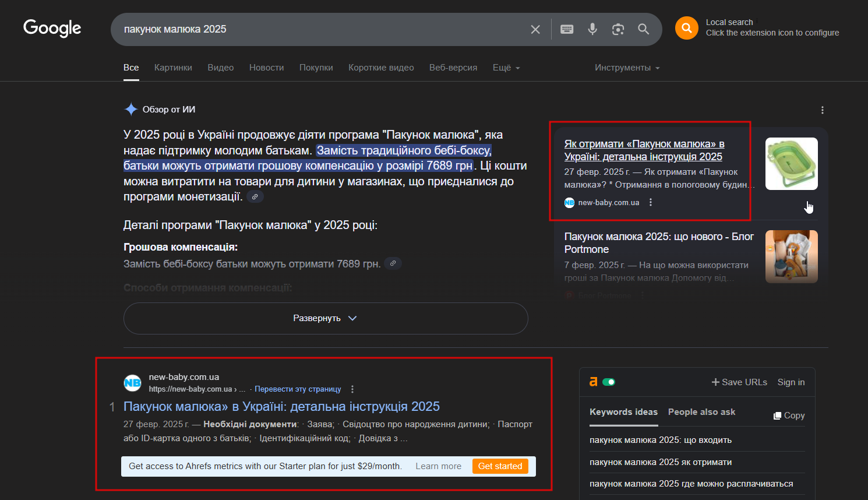
Task: Clear the search query with the X icon
Action: click(x=535, y=29)
